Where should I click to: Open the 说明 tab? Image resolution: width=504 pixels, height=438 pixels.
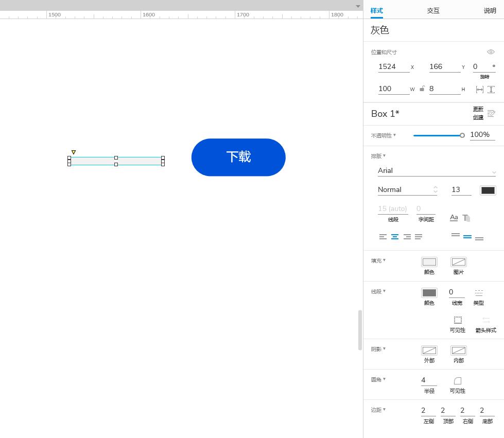click(490, 11)
